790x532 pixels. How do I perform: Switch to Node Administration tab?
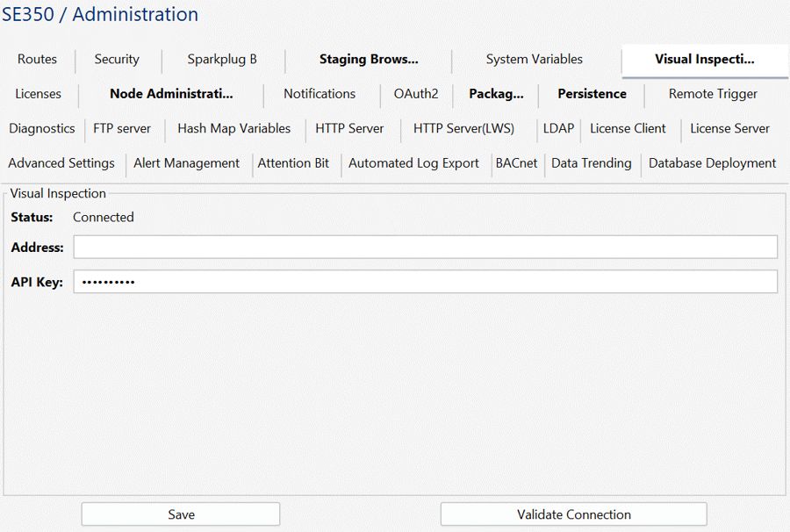(x=171, y=94)
